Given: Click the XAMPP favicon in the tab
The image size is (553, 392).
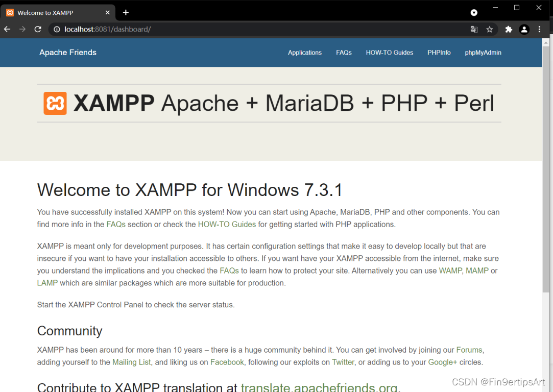Looking at the screenshot, I should click(x=10, y=13).
